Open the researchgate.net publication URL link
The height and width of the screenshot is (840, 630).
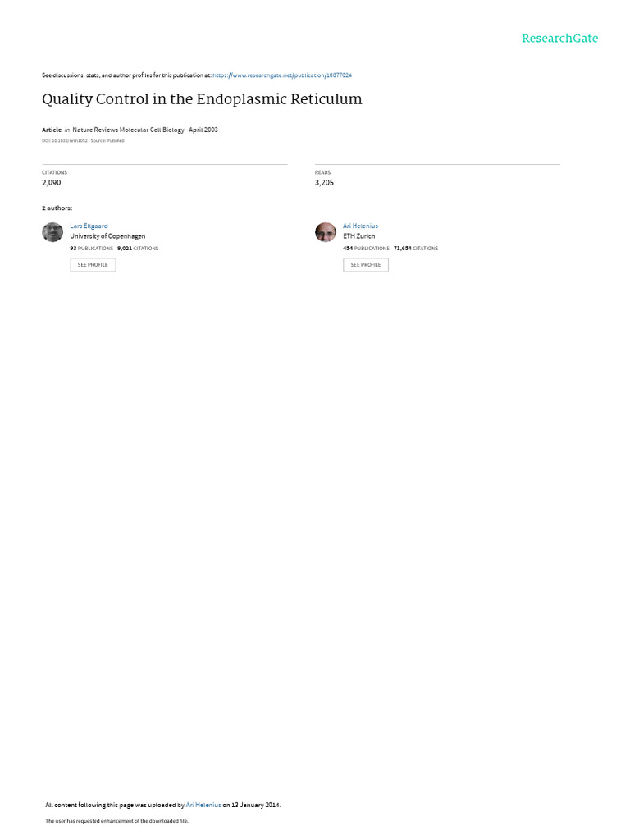tap(282, 75)
